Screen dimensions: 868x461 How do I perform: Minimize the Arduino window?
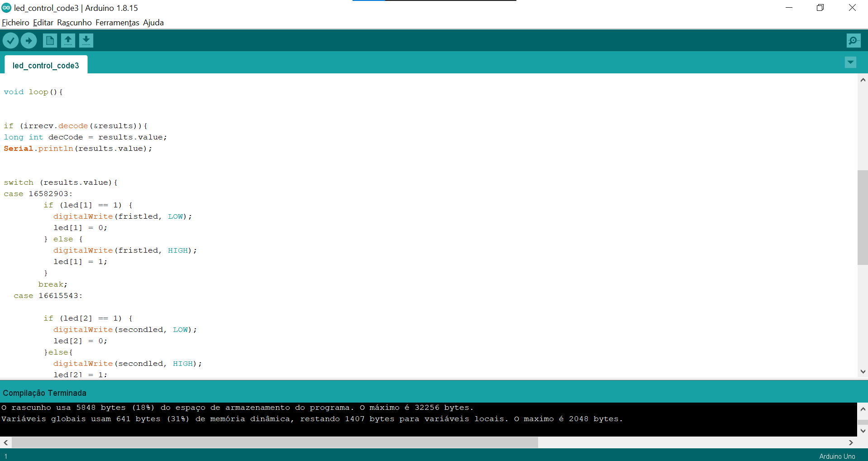coord(789,8)
